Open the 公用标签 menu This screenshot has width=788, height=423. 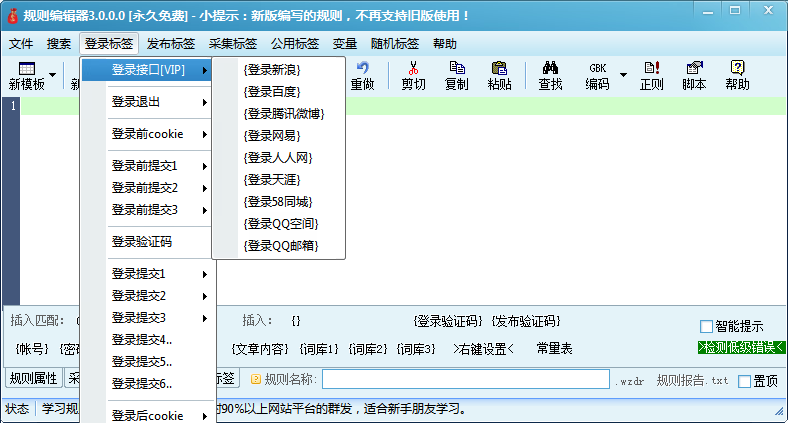click(295, 44)
